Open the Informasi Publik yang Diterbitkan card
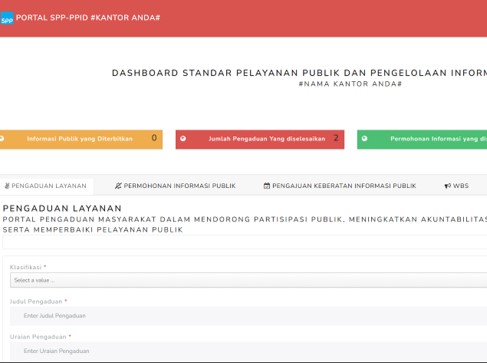 tap(81, 139)
